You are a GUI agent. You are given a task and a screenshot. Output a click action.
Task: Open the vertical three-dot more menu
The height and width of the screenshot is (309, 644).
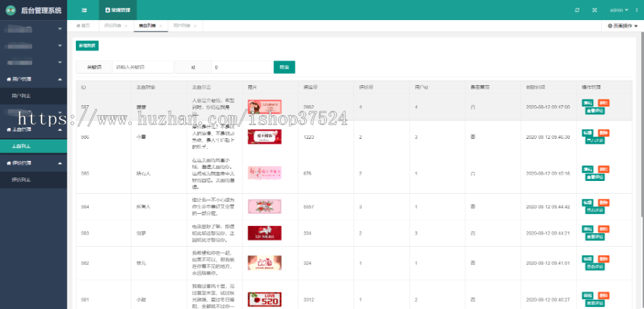(637, 10)
